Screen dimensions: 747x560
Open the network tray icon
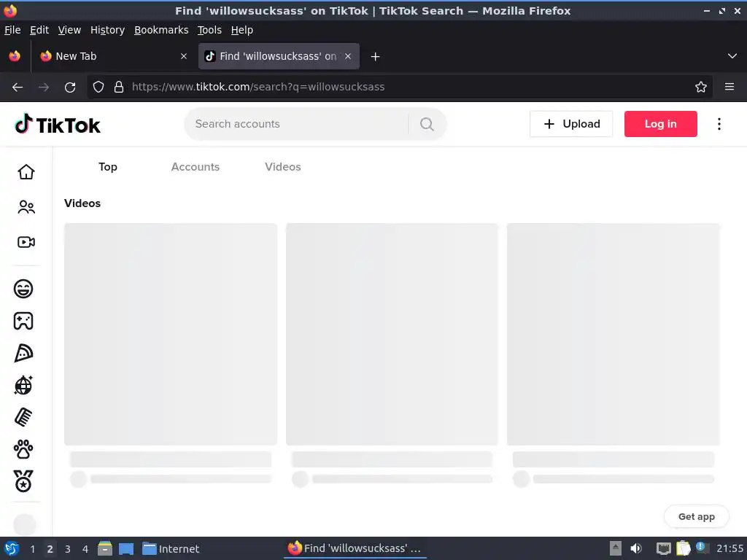tap(663, 548)
